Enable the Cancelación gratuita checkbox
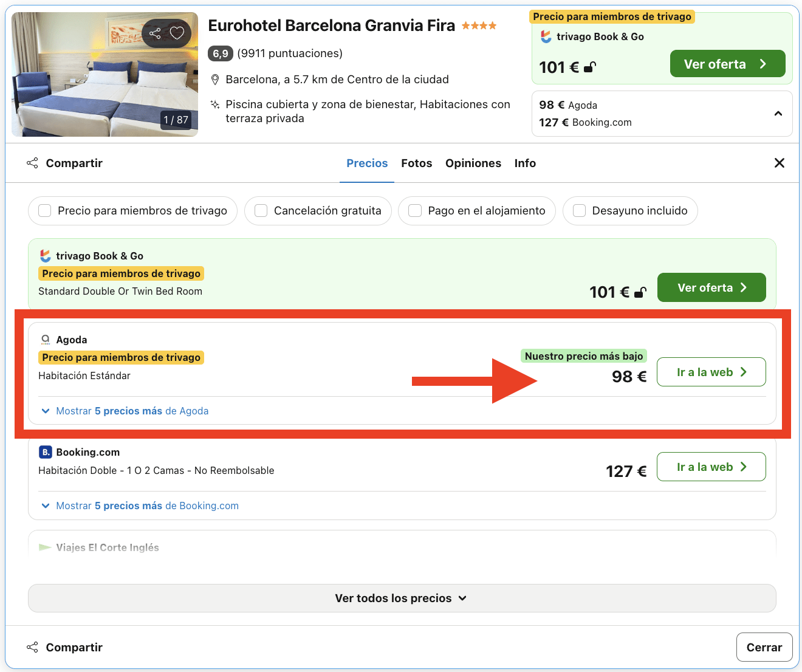Viewport: 802px width, 672px height. (261, 210)
